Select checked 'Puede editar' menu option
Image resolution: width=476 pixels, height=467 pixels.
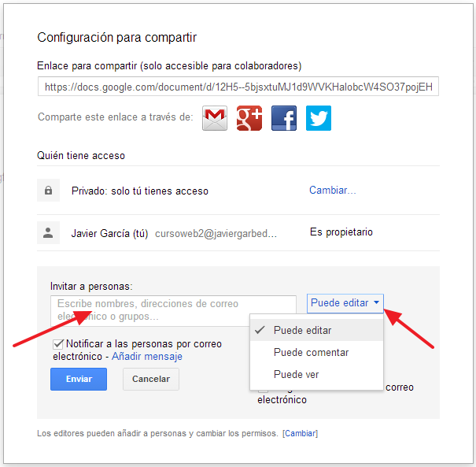pos(302,331)
